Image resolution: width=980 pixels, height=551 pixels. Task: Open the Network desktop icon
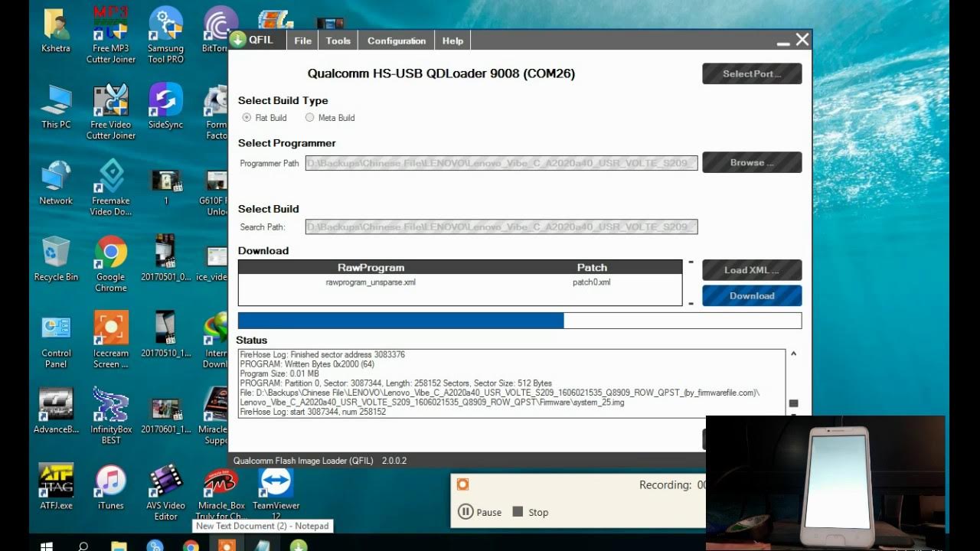pos(56,184)
